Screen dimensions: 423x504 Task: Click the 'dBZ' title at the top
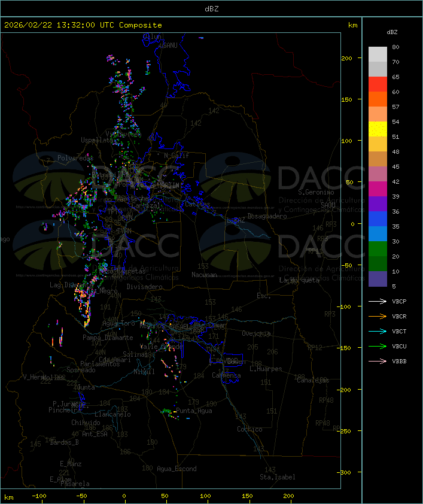point(212,8)
